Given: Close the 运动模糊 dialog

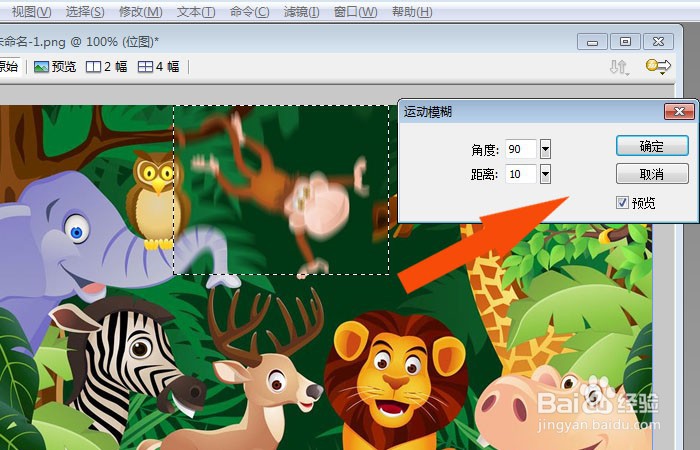Looking at the screenshot, I should pos(679,111).
